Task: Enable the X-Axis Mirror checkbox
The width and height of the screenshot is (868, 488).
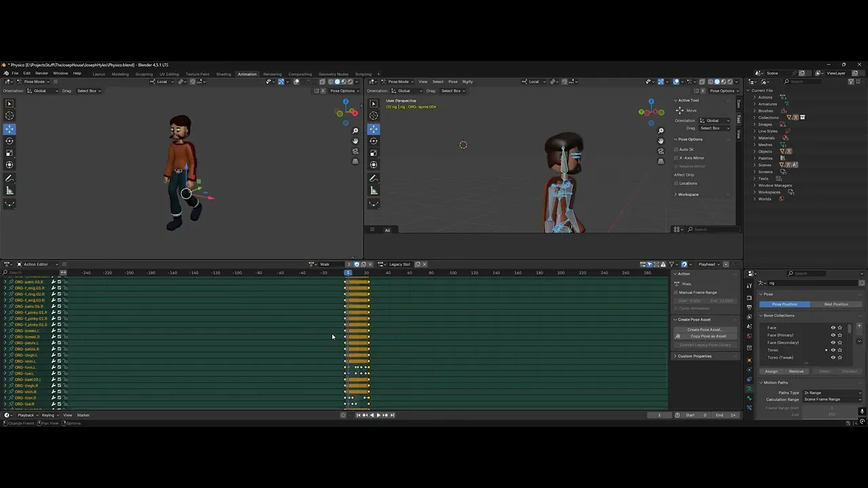Action: (677, 158)
